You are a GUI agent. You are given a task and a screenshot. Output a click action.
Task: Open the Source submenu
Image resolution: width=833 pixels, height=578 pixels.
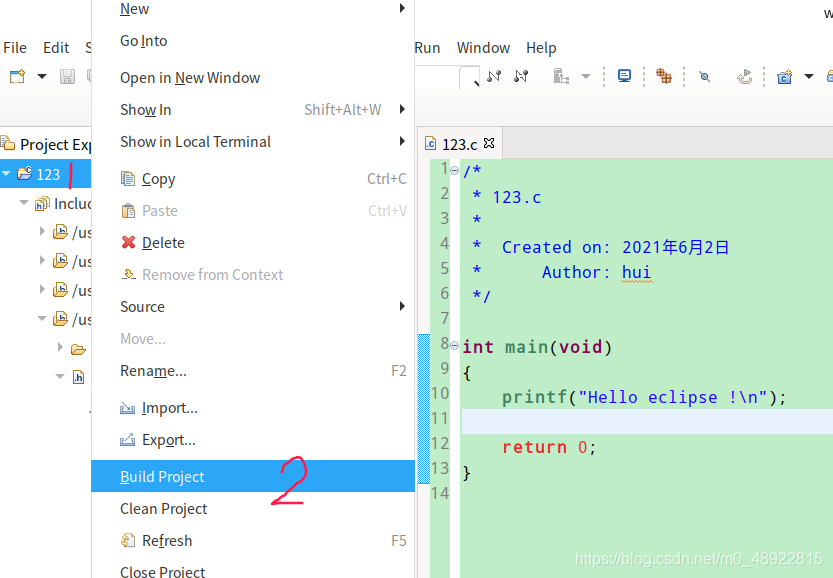(x=253, y=307)
